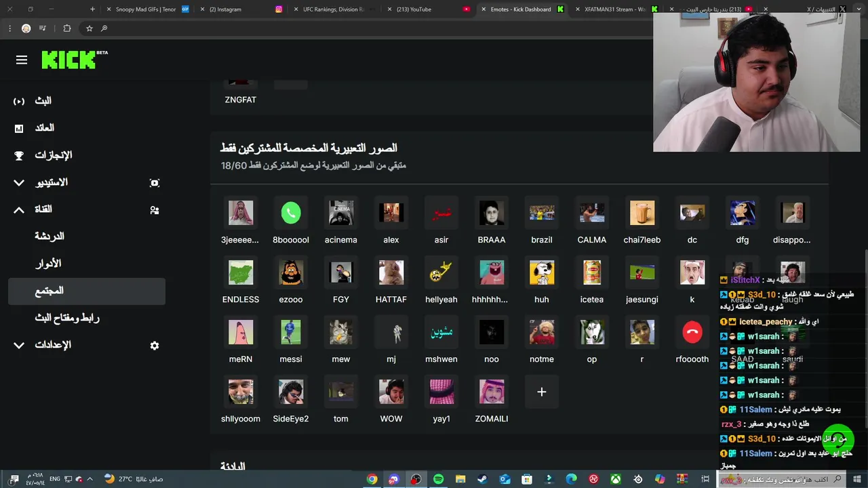
Task: Add a new subscriber emote with plus button
Action: [542, 392]
